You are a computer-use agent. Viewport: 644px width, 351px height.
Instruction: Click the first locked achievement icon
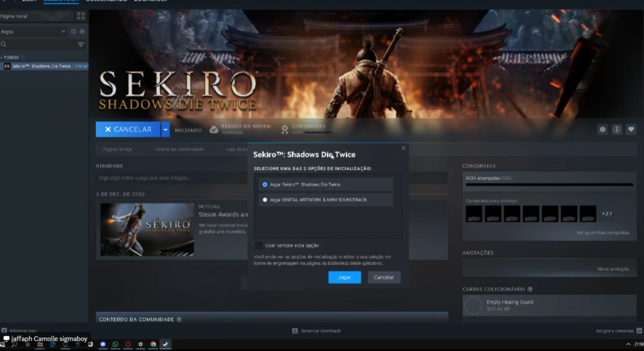point(474,214)
